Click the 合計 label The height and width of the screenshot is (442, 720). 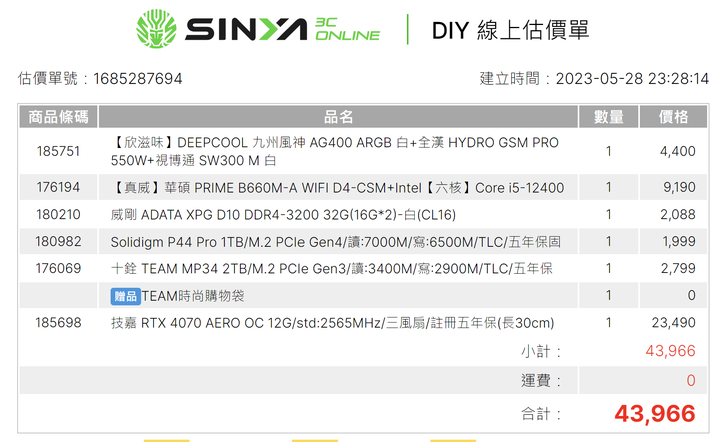pyautogui.click(x=541, y=414)
